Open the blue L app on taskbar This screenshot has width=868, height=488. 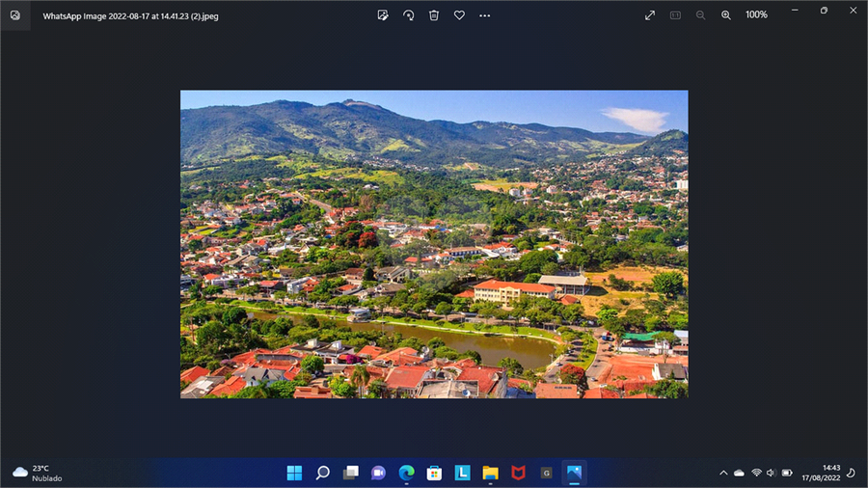(x=462, y=473)
